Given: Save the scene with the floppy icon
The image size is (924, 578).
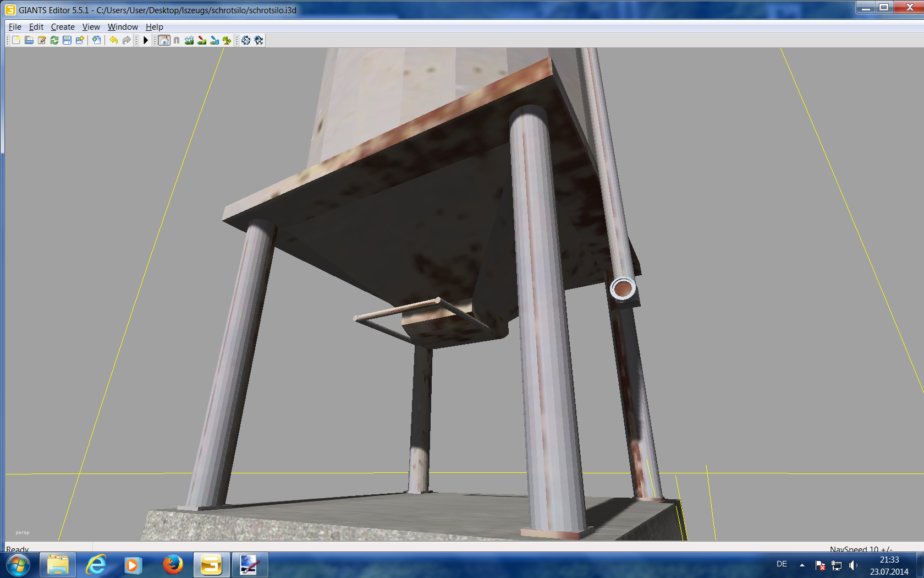Looking at the screenshot, I should 67,40.
